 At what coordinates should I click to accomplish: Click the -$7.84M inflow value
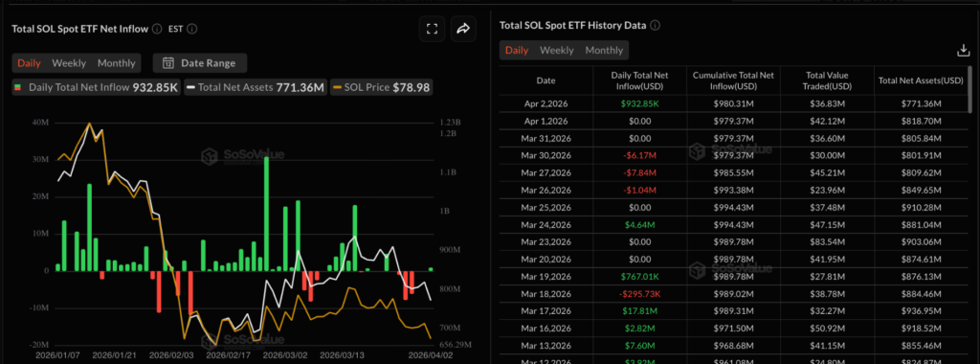[639, 172]
